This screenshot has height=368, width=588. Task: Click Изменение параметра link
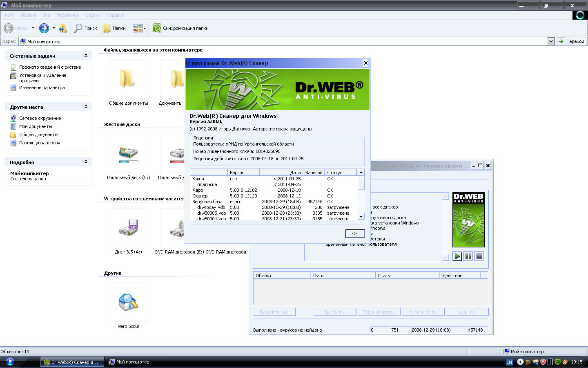pos(42,88)
